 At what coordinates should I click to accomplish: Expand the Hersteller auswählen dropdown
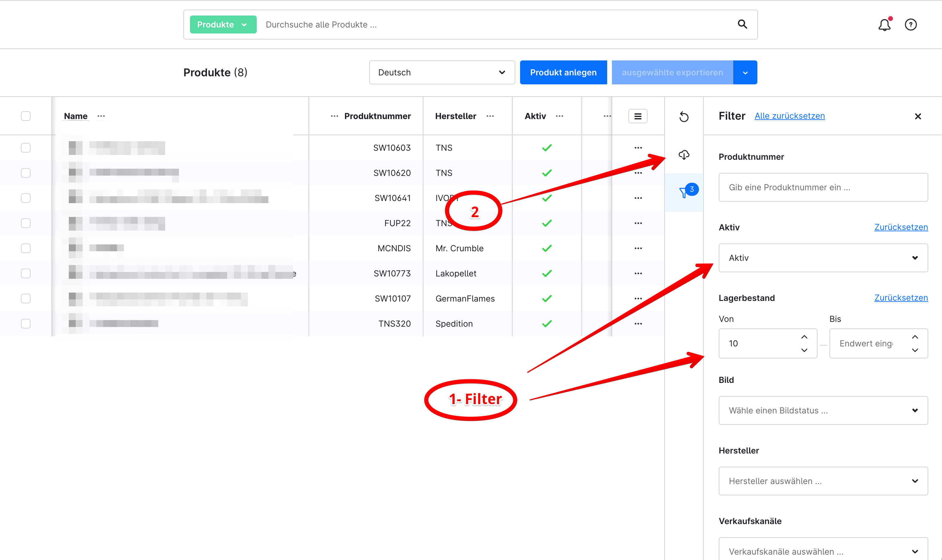[823, 481]
